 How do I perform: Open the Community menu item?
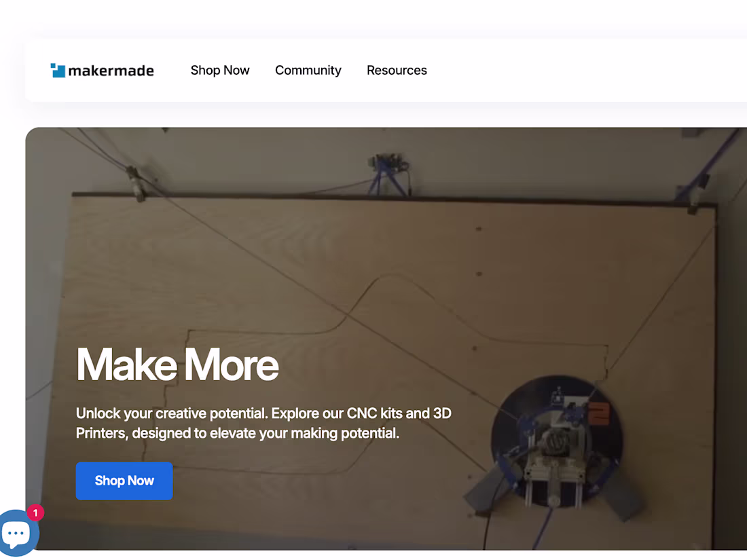point(308,70)
